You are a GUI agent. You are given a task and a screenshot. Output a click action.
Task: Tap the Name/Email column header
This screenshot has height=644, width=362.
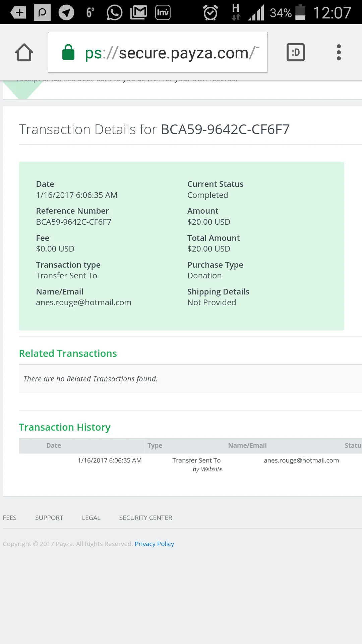coord(247,445)
